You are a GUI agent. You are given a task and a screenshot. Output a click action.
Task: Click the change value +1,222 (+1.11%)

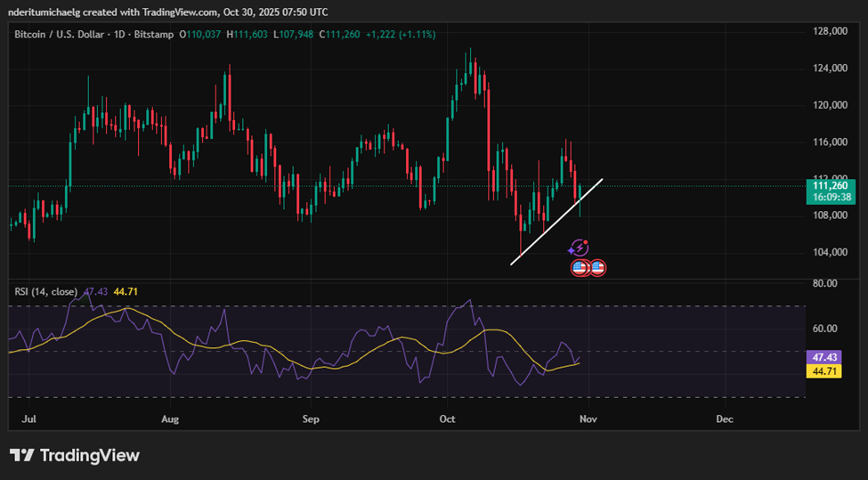click(401, 35)
